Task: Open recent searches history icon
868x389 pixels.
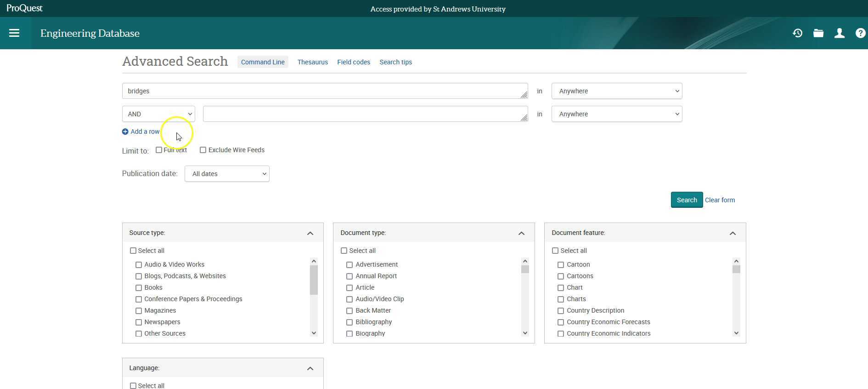Action: click(x=797, y=33)
